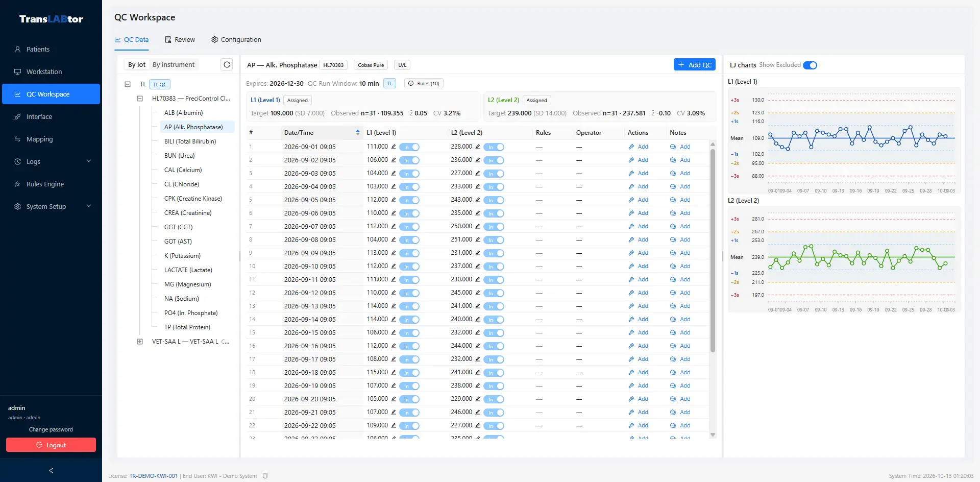Image resolution: width=980 pixels, height=482 pixels.
Task: Toggle Show Excluded on LJ charts
Action: (x=810, y=65)
